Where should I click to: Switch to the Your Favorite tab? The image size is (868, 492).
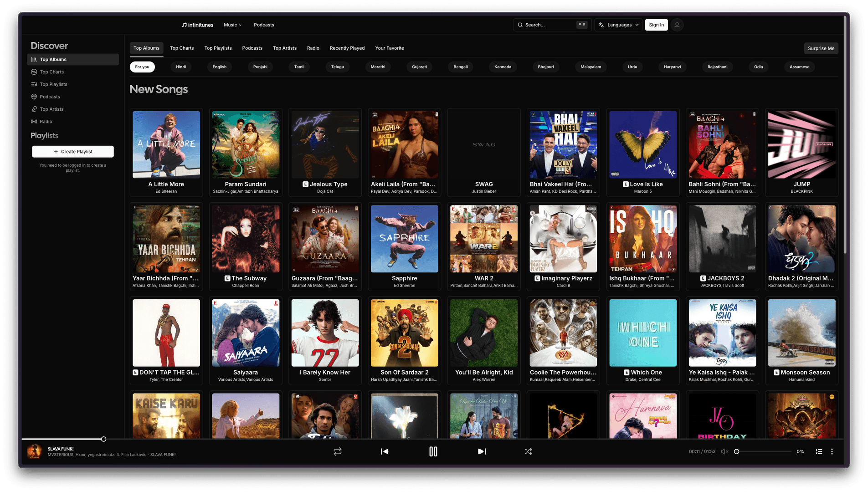(390, 48)
